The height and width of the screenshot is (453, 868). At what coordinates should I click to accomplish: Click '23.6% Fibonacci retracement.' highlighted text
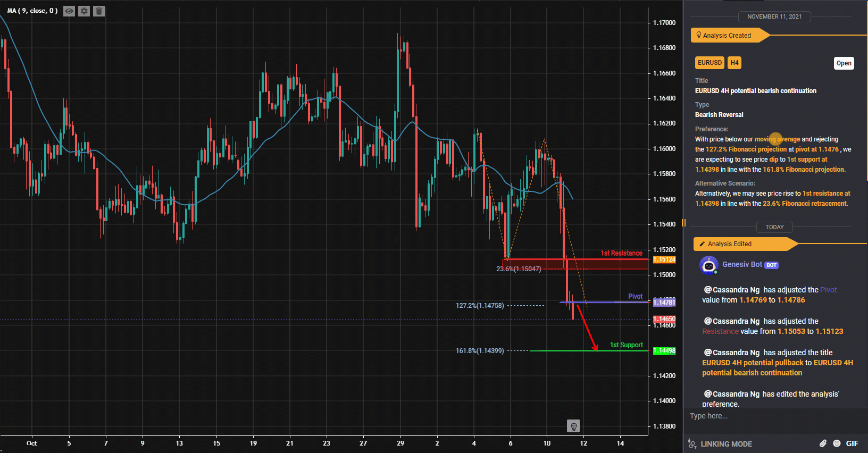point(805,204)
